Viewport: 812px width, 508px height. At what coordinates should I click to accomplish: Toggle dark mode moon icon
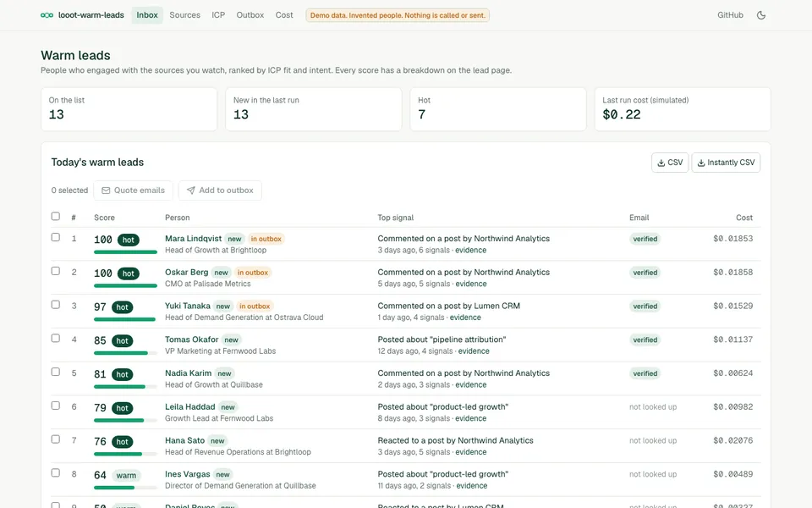[760, 15]
